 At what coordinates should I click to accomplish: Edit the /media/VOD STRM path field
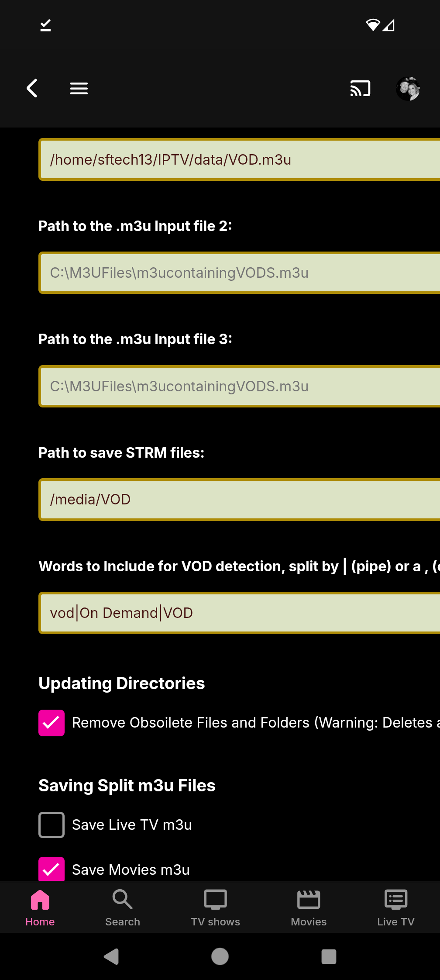click(239, 500)
